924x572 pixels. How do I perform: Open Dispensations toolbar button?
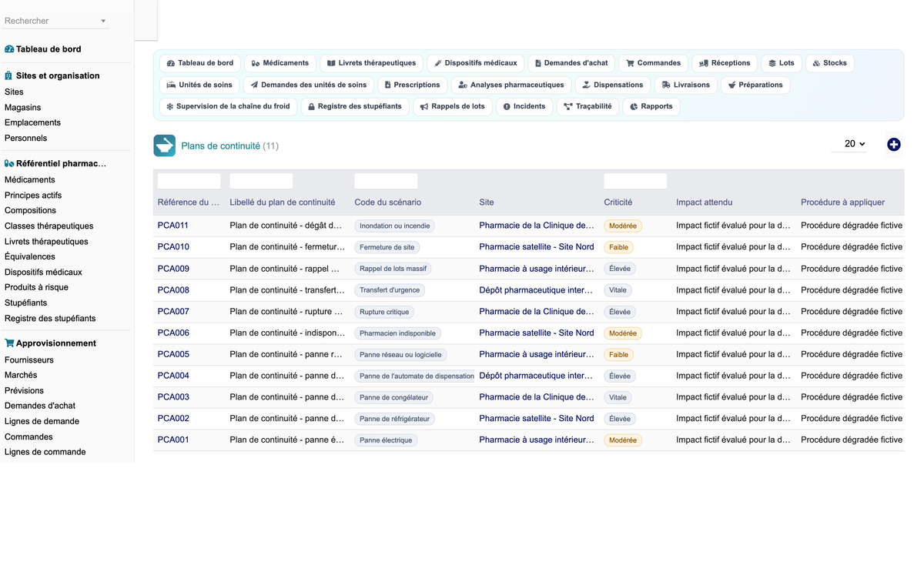[x=613, y=85]
